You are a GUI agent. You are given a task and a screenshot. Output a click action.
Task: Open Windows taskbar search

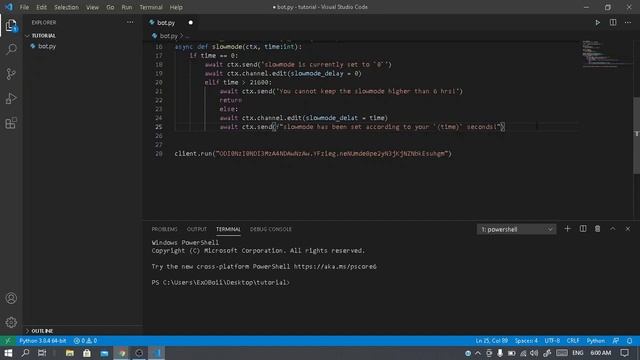(x=25, y=353)
